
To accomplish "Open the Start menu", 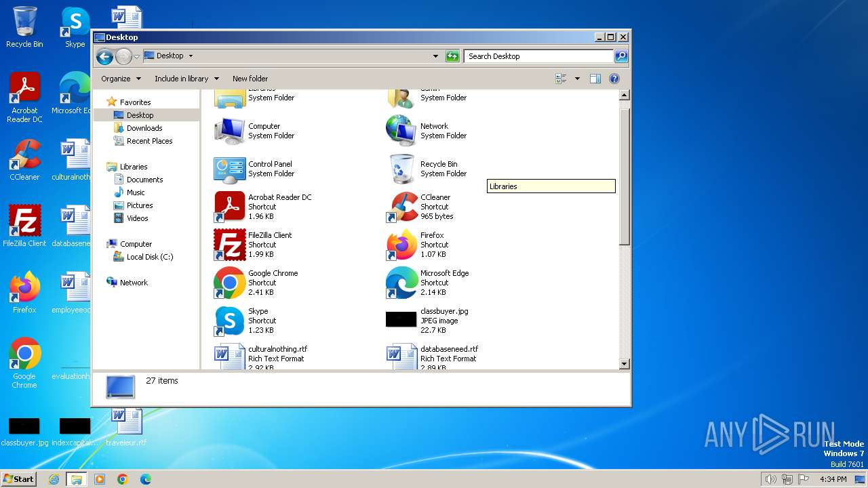I will point(18,479).
